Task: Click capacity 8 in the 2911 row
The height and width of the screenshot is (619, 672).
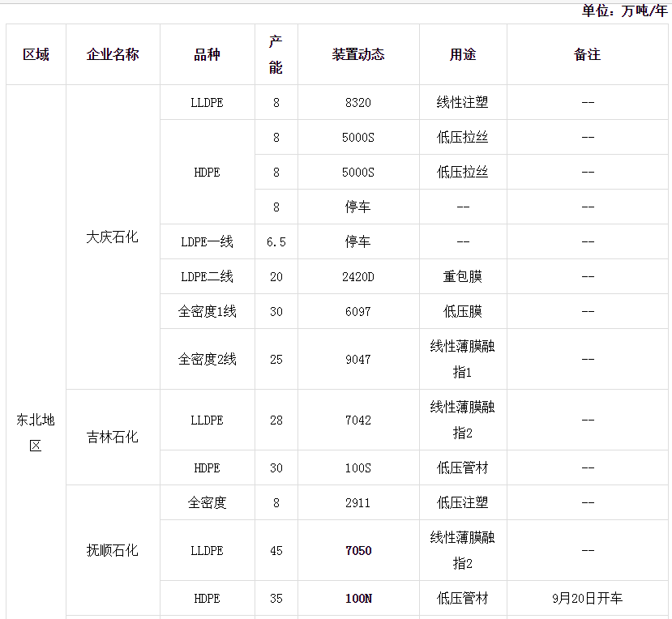Action: pos(276,502)
